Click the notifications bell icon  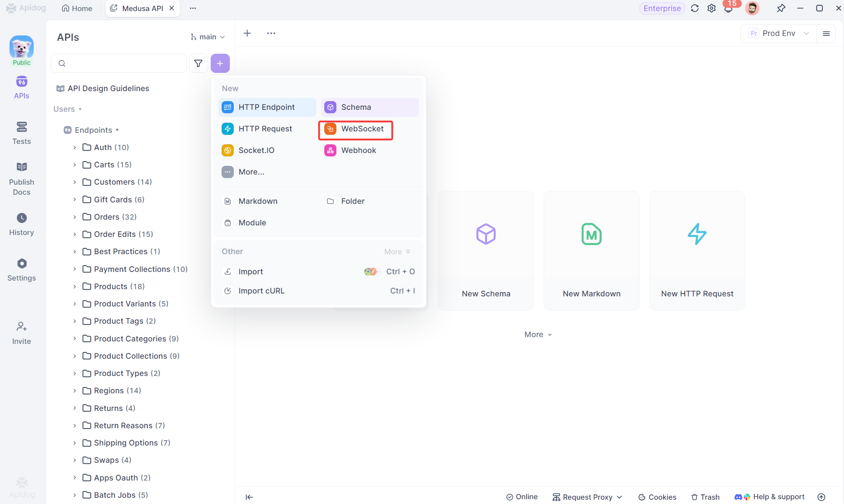click(729, 8)
